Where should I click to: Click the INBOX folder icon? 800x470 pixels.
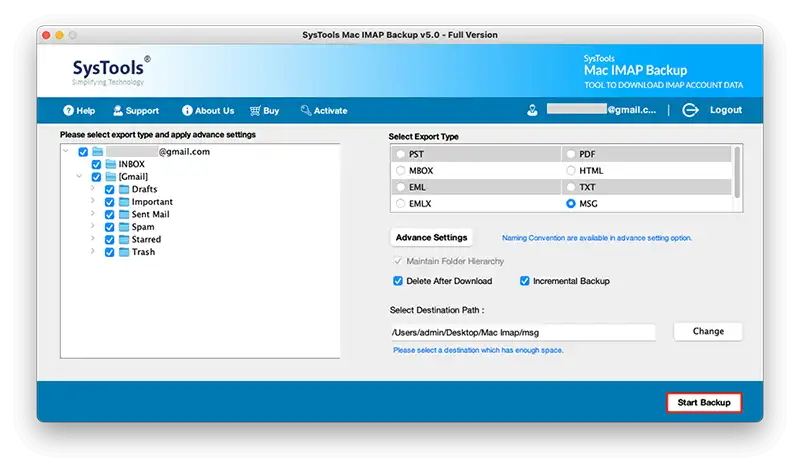coord(111,164)
